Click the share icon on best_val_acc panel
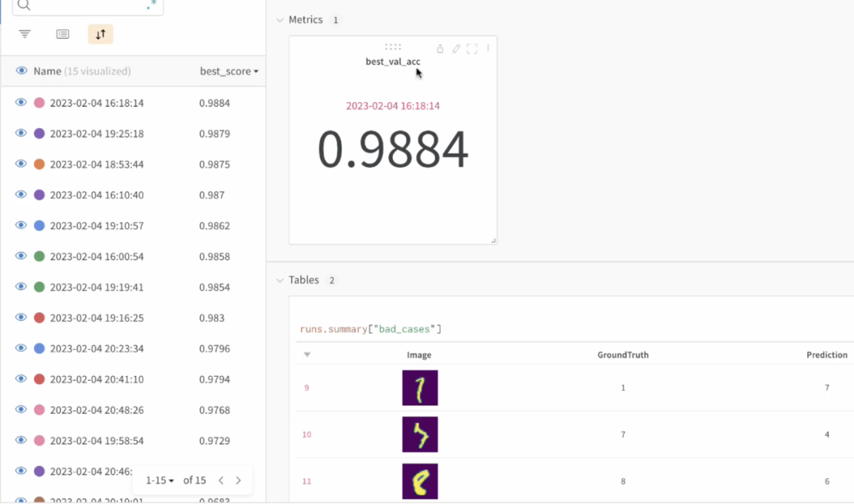Screen dimensions: 854x504 click(x=440, y=49)
